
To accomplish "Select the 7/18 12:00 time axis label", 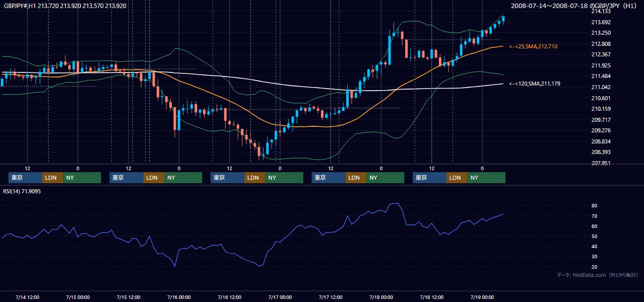I will (432, 297).
